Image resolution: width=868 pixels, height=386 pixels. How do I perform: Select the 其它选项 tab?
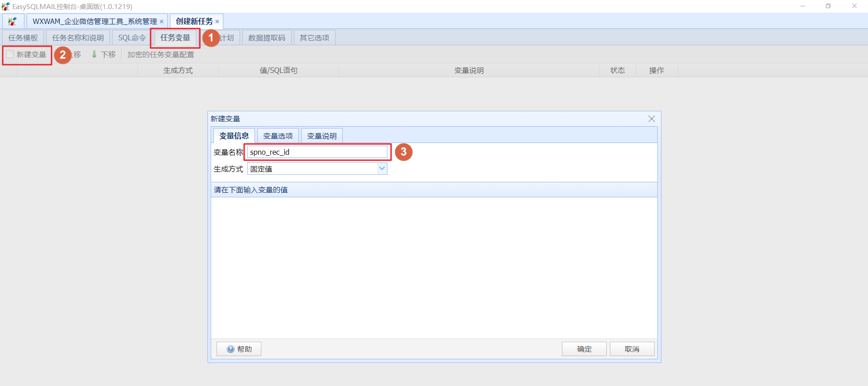pos(314,38)
